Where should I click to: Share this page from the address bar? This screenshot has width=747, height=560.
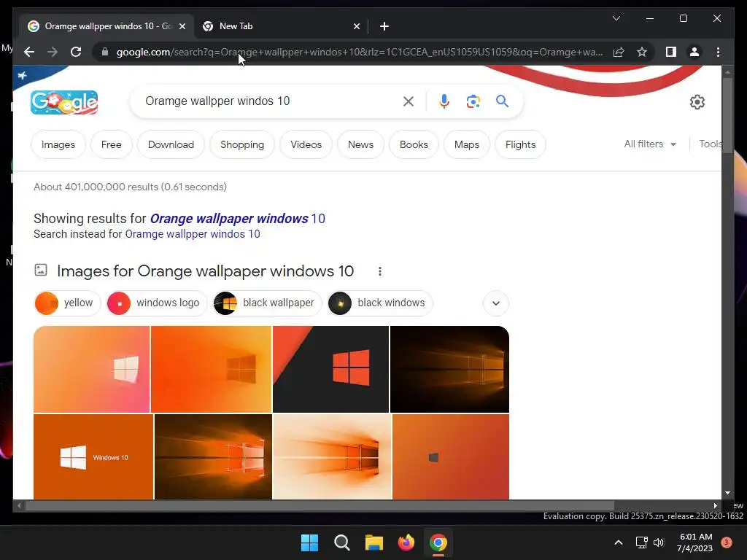[x=619, y=52]
